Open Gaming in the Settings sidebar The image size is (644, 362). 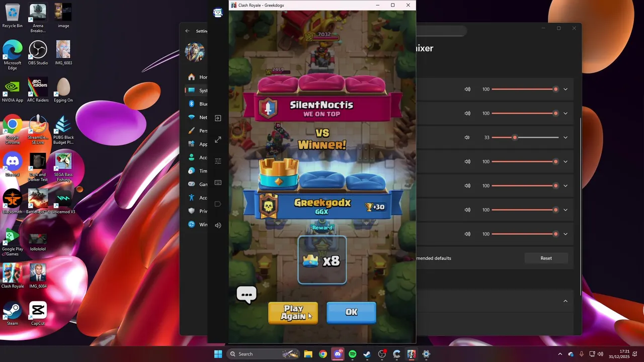pos(197,184)
